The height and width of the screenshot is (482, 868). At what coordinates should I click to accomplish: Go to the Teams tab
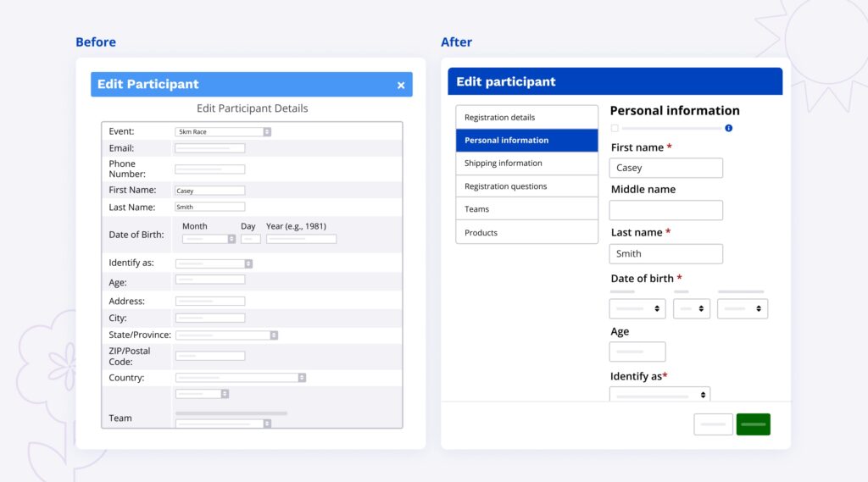[526, 209]
